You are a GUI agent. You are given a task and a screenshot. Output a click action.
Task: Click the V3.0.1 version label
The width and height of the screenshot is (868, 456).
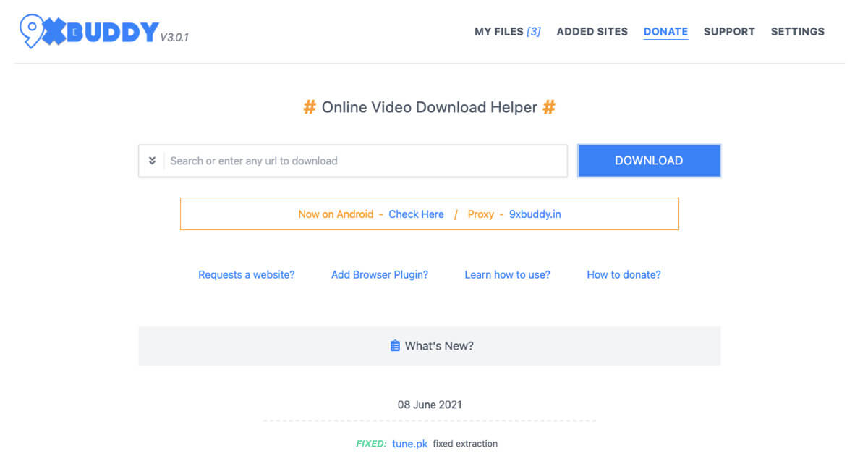[174, 37]
